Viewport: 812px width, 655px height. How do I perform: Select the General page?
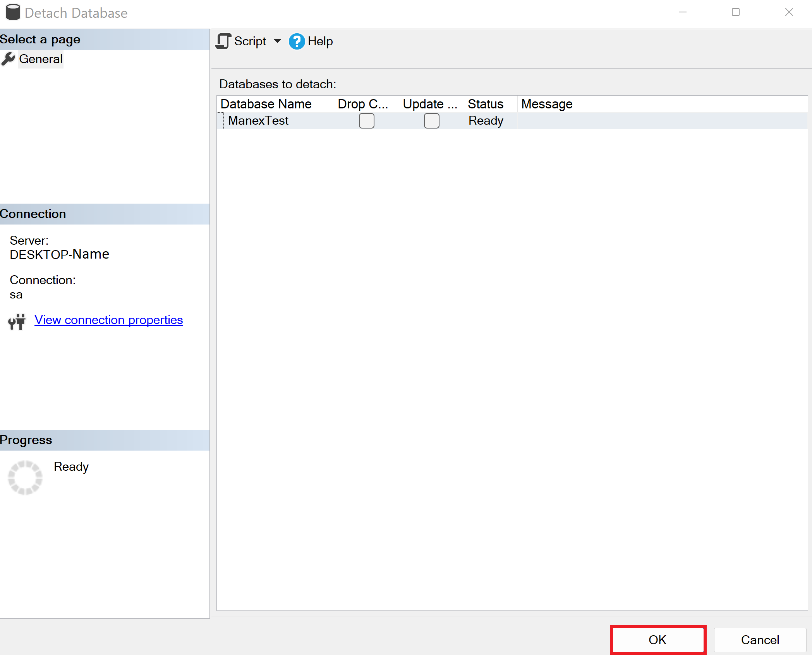41,59
